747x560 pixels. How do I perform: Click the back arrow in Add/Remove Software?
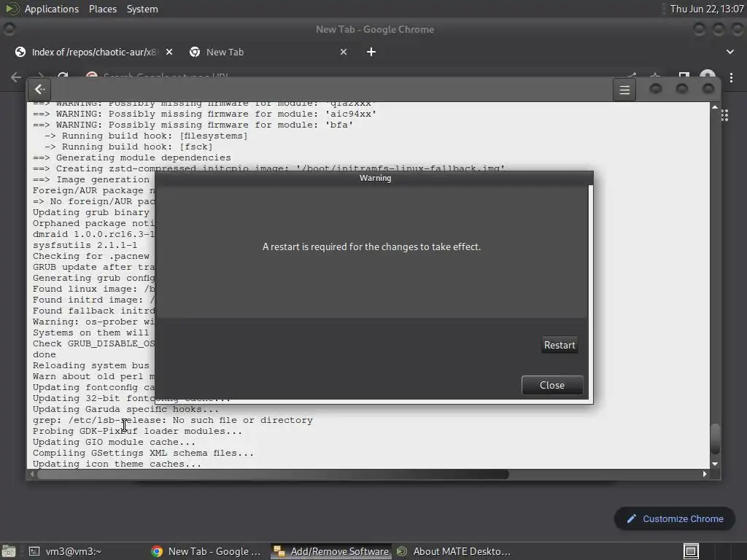[40, 89]
